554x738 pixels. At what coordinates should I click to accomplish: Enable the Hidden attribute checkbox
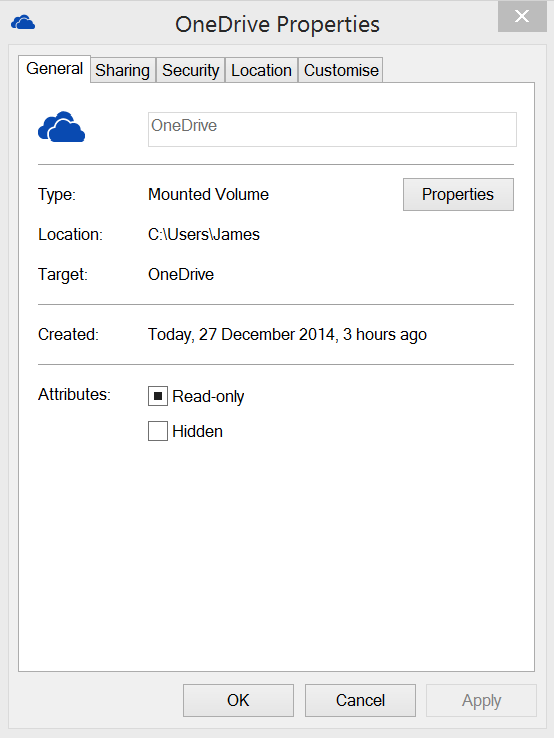(158, 431)
